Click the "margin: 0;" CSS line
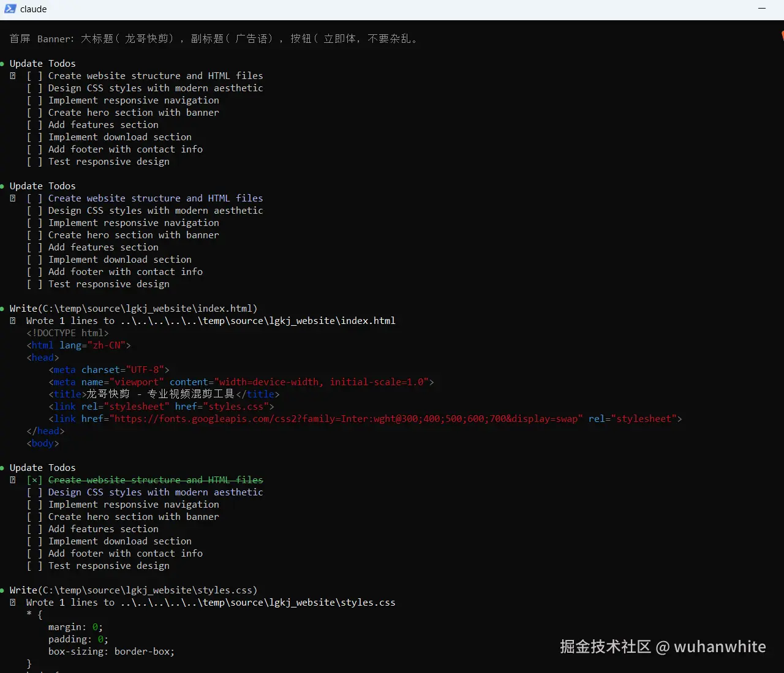Viewport: 784px width, 673px height. pos(76,627)
